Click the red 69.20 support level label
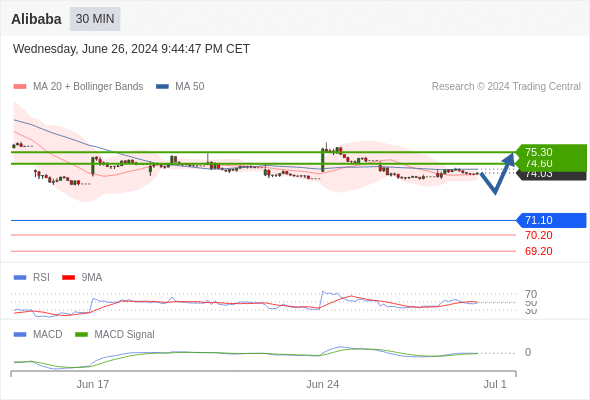Viewport: 590px width, 400px height. [x=538, y=251]
